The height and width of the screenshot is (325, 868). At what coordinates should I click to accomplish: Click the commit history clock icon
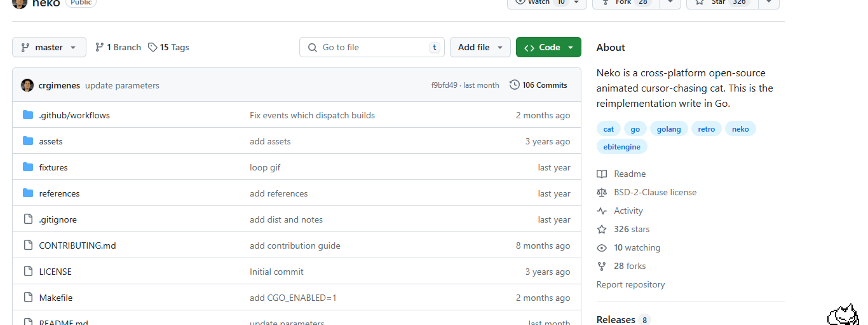[515, 85]
